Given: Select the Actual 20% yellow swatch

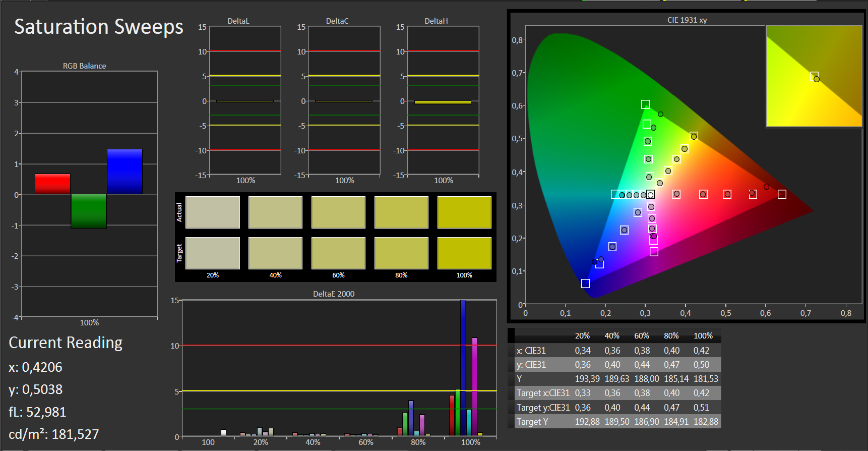Looking at the screenshot, I should [213, 212].
